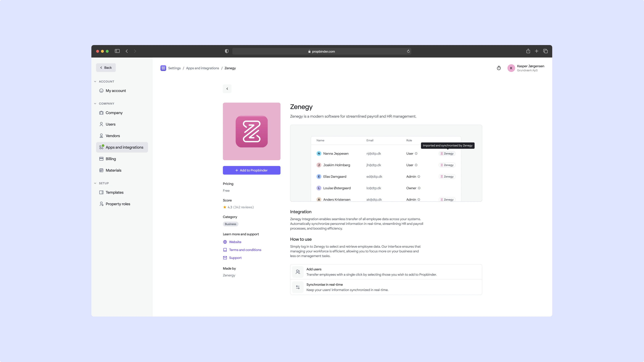This screenshot has width=644, height=362.
Task: Click the Kasper Jørgensen user avatar
Action: pos(511,68)
